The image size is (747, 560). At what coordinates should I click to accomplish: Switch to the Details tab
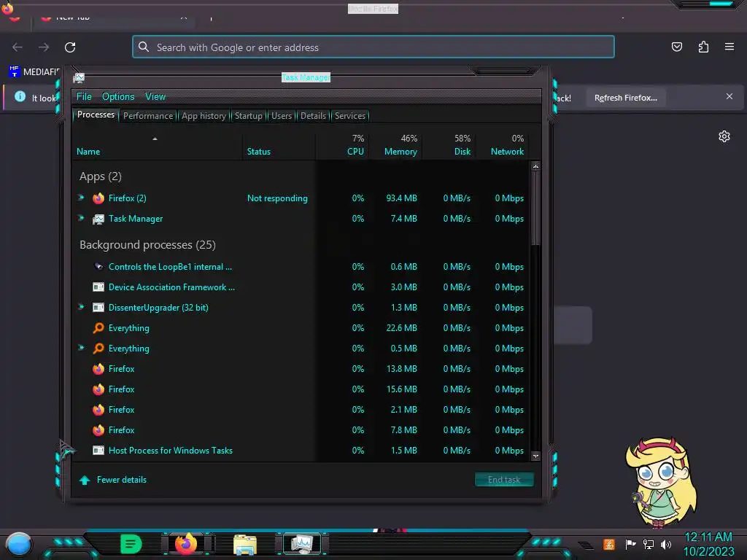pyautogui.click(x=313, y=116)
